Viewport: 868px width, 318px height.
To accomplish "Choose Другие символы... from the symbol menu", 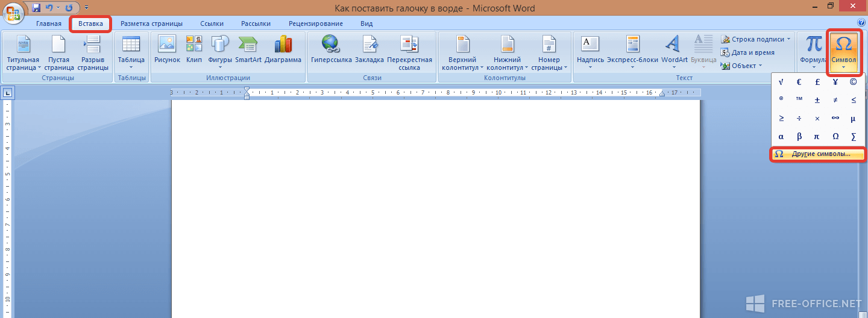I will tap(818, 154).
